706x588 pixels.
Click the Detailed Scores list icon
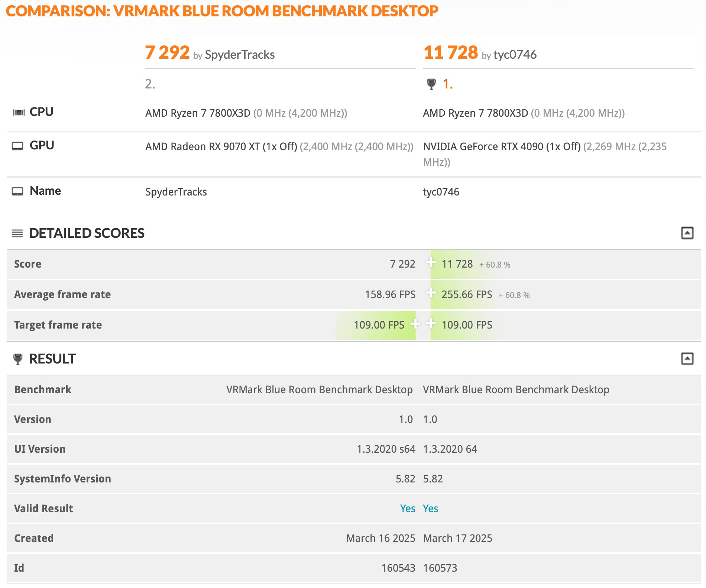coord(17,233)
